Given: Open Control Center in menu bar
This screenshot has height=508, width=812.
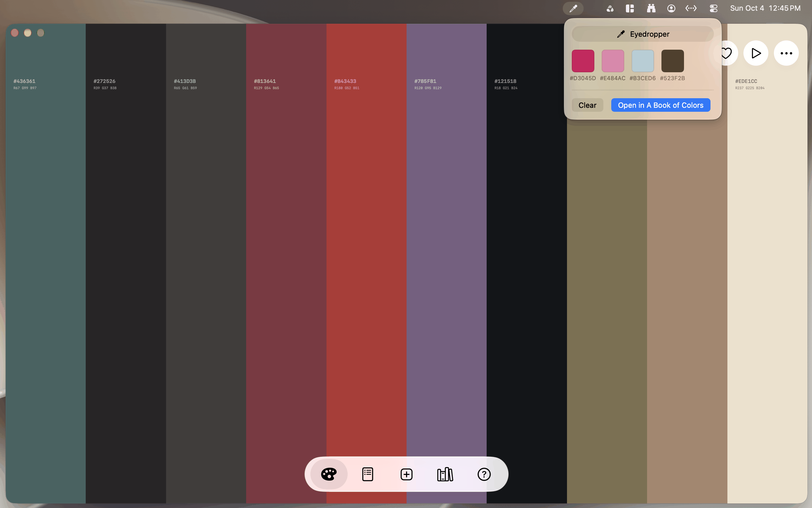Looking at the screenshot, I should pyautogui.click(x=713, y=8).
